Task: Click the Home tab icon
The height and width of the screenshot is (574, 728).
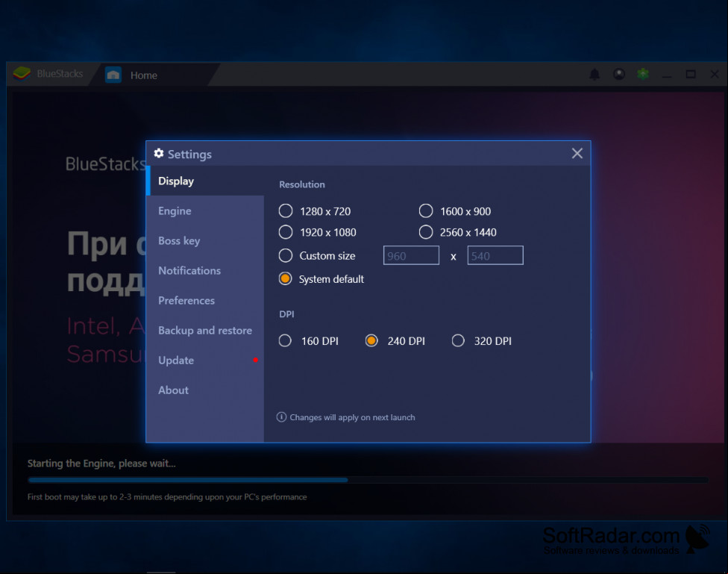Action: tap(113, 75)
